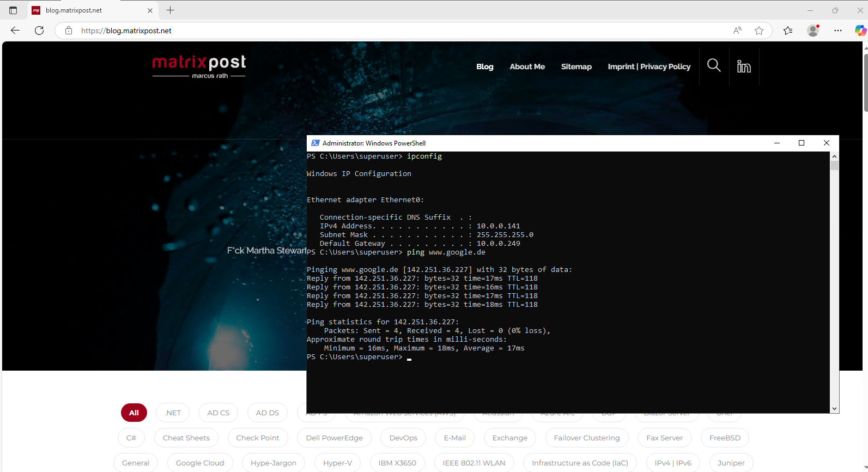View site information lock icon
Viewport: 868px width, 472px height.
[x=69, y=31]
